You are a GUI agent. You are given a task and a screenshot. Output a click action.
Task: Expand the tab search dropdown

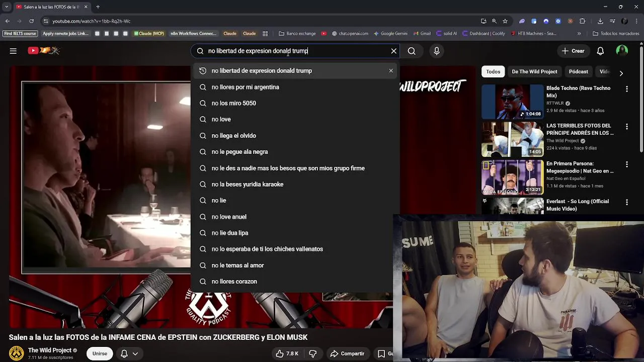click(7, 7)
